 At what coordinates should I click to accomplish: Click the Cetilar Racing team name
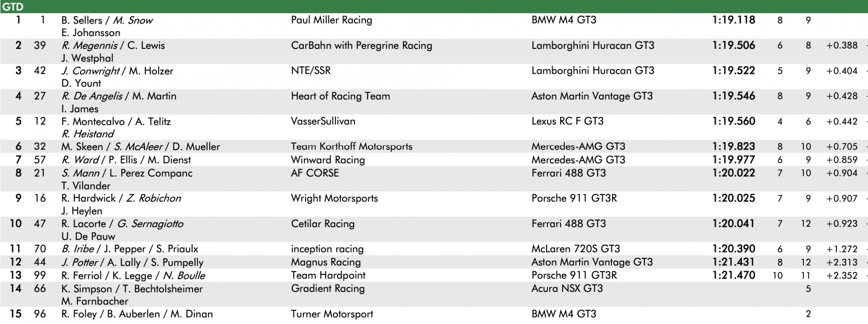(x=322, y=224)
